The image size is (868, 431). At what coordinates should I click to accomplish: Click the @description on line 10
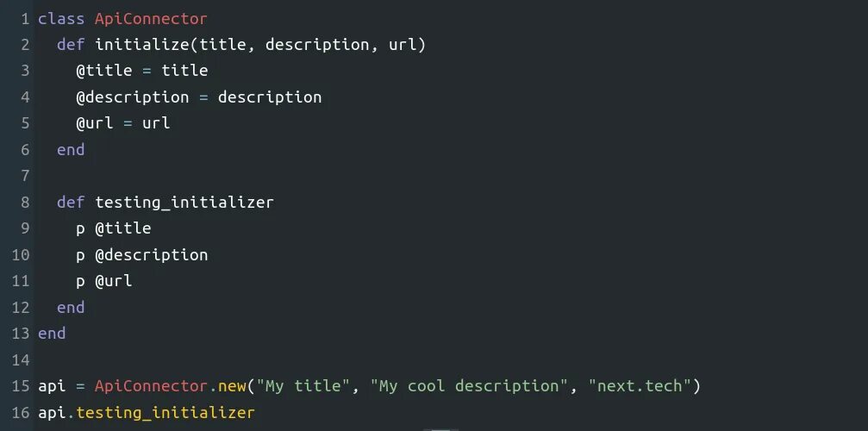pos(151,255)
